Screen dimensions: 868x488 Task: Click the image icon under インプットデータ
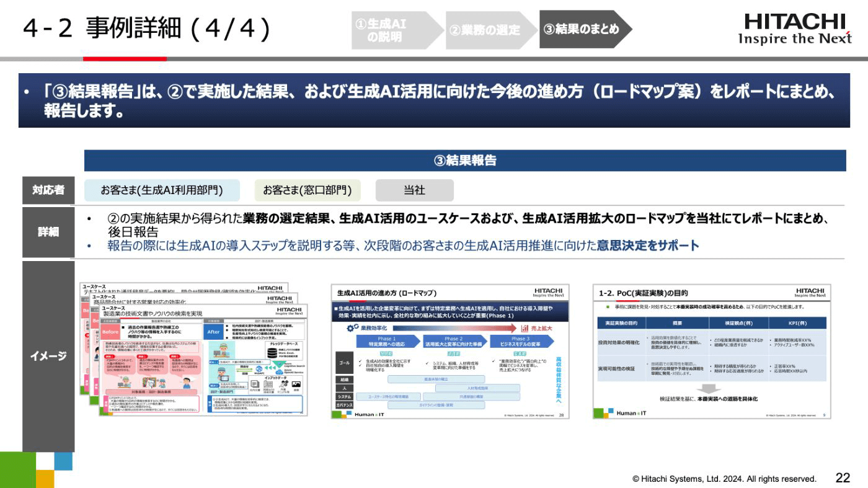295,384
